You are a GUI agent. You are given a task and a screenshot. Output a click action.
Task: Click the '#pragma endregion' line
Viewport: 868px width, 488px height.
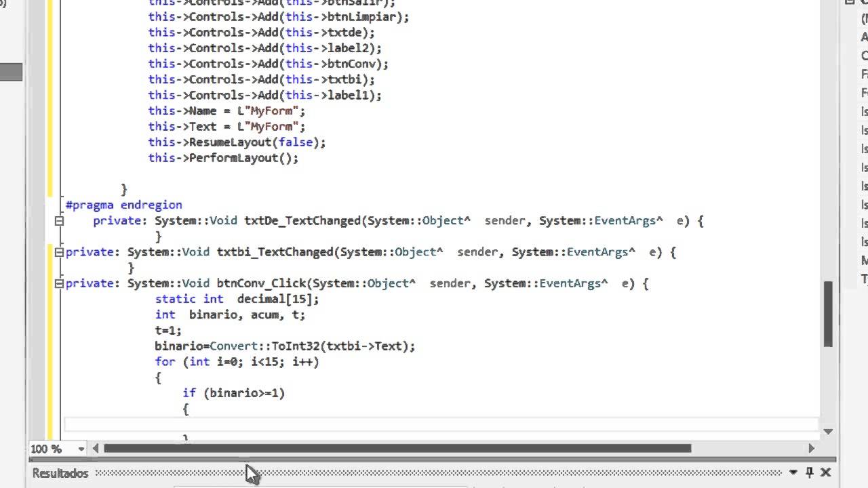[x=123, y=205]
